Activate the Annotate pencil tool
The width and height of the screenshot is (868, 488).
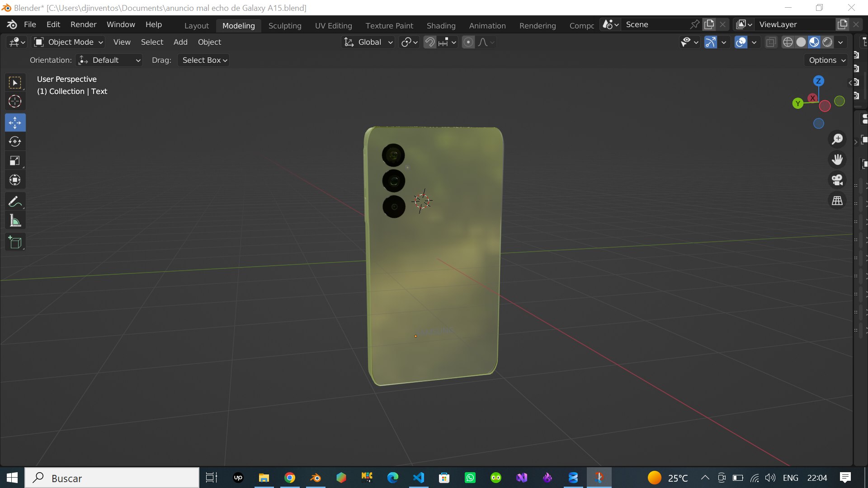tap(15, 202)
